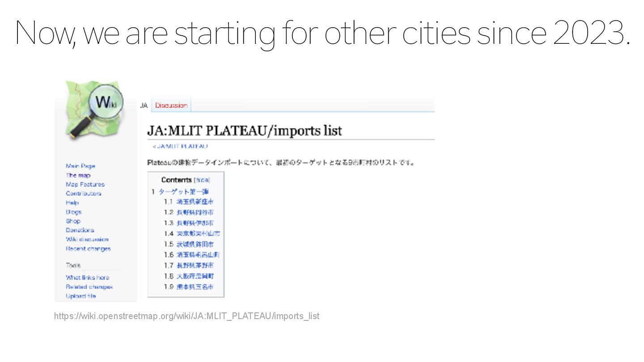Screen dimensions: 644x362
Task: Jump to contents entry 1.6
Action: (x=191, y=255)
